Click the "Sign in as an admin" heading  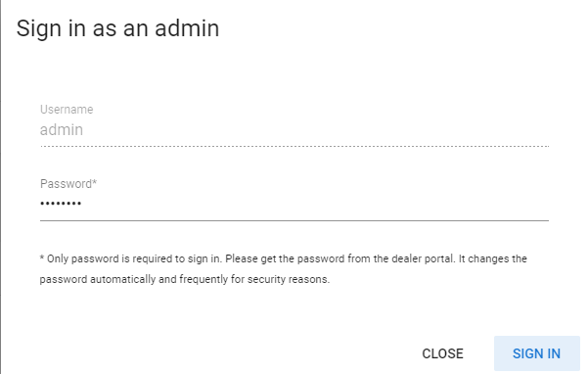[117, 28]
